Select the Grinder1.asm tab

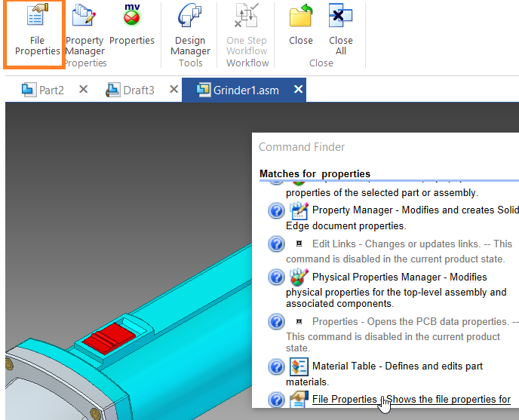coord(239,90)
